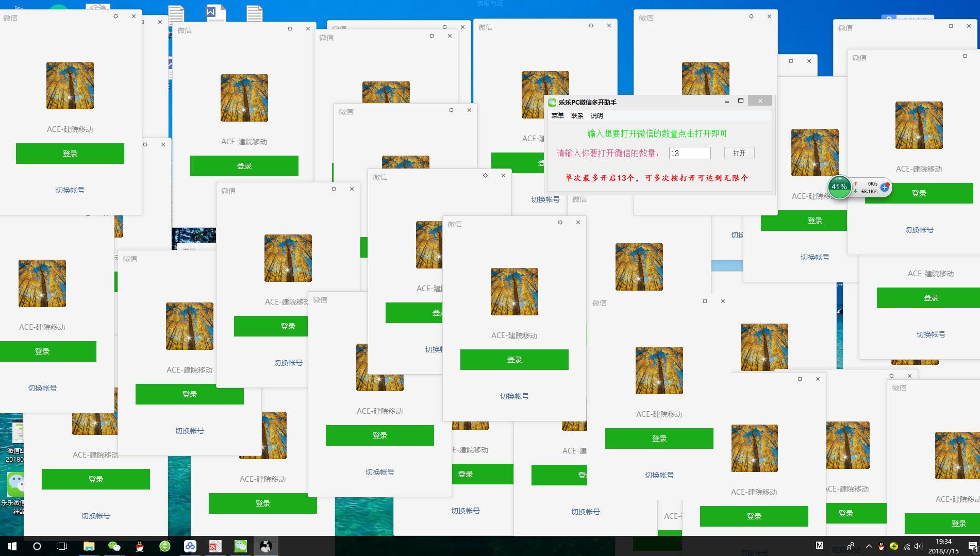Select the 乐乐微信 desktop shortcut icon
This screenshot has width=980, height=556.
coord(15,484)
